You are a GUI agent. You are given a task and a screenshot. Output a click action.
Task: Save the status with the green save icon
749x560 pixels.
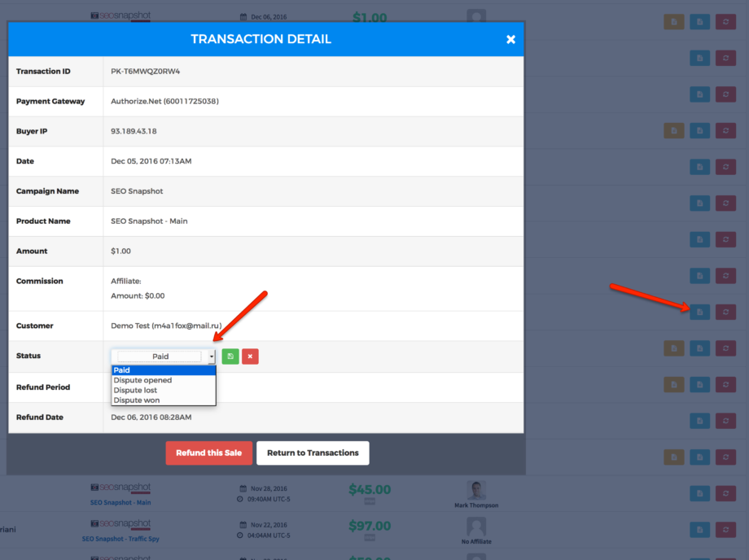tap(230, 357)
